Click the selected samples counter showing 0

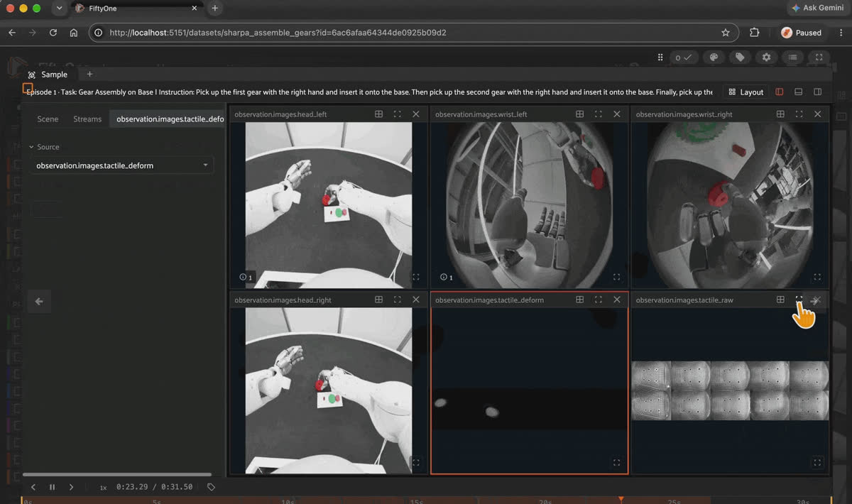coord(683,57)
